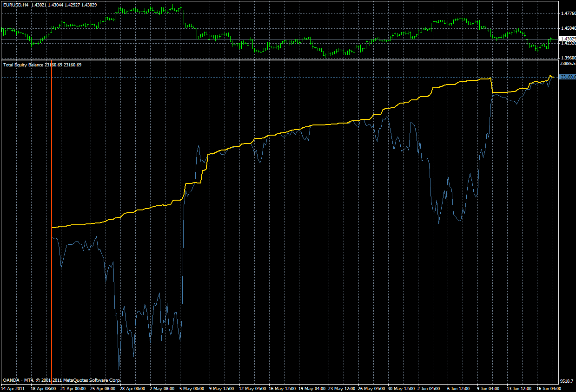Viewport: 576px width, 392px height.
Task: Click the 16 May 12:00 time label
Action: point(282,388)
